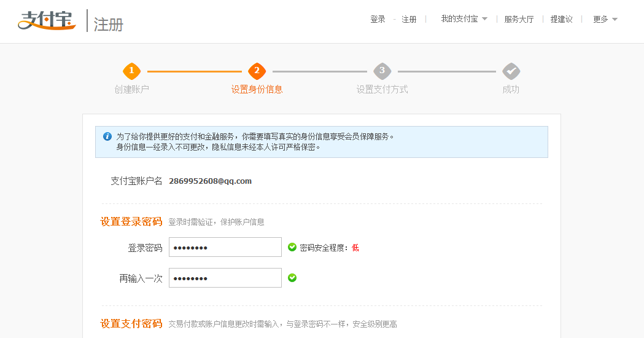
Task: Focus the 登录密码 password field
Action: [x=225, y=247]
